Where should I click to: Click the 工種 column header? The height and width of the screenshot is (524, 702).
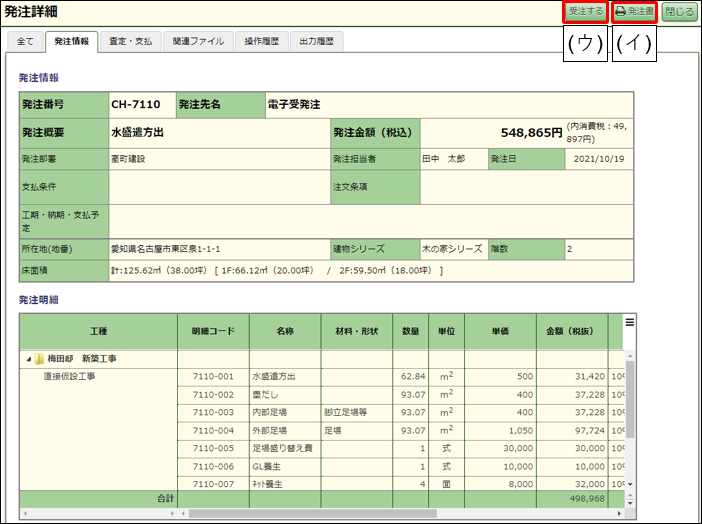tap(98, 331)
